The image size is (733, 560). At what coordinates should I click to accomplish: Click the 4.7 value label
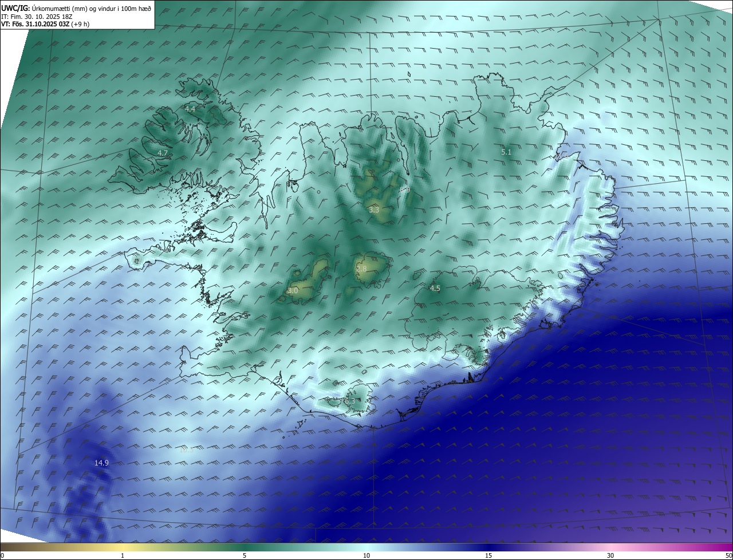point(163,153)
